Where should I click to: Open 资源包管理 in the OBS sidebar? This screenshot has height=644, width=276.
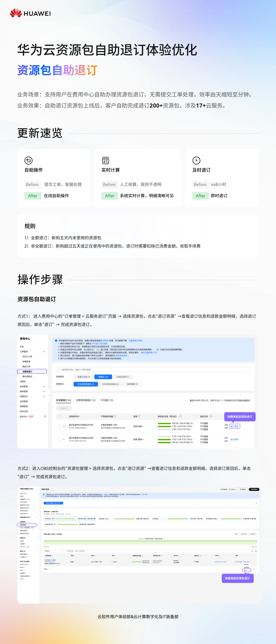pyautogui.click(x=27, y=525)
